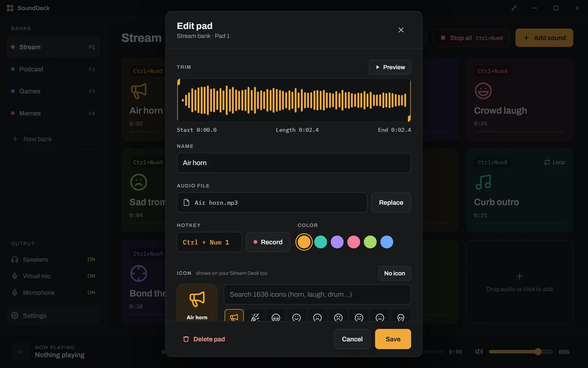Select the pink pad color

[x=354, y=242]
